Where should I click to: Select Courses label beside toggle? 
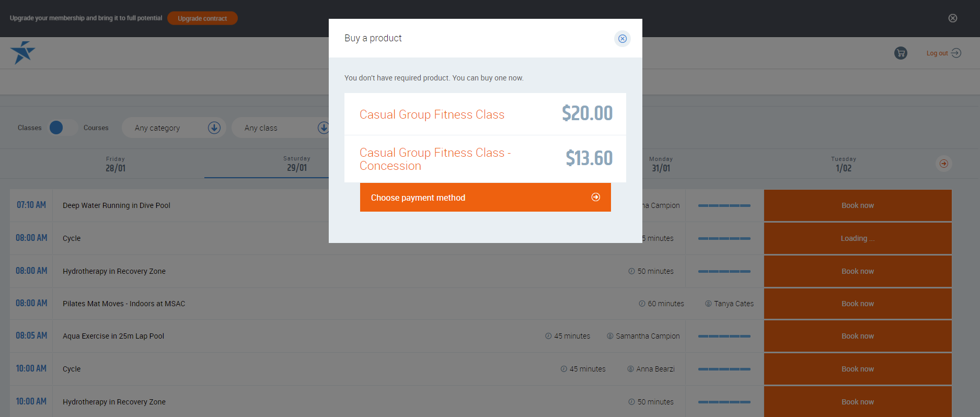point(96,128)
